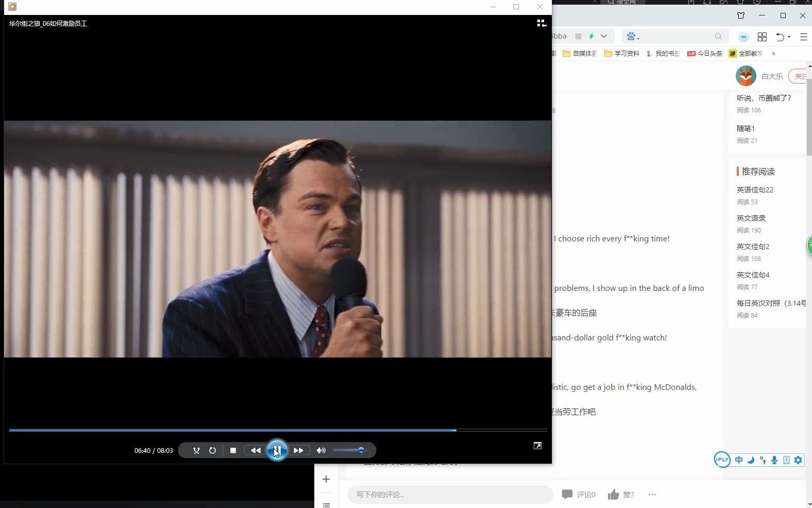Open article 听说，币圈崩了？

pos(764,97)
